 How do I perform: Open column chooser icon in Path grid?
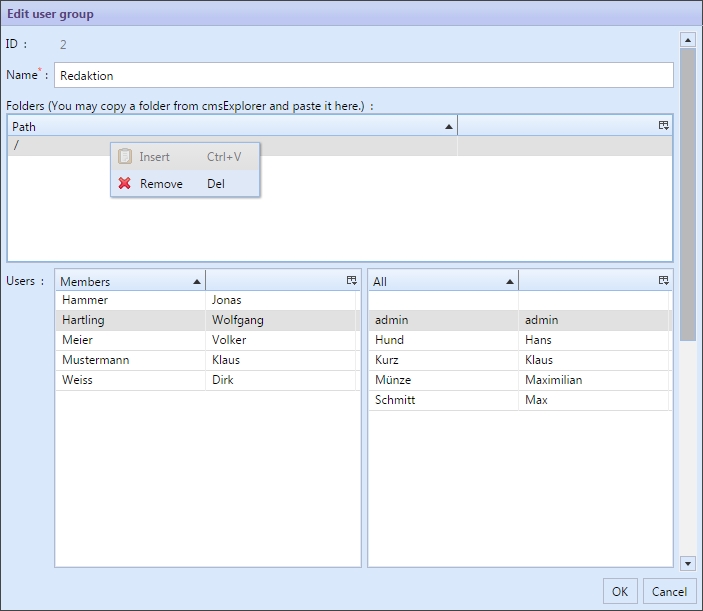point(663,126)
